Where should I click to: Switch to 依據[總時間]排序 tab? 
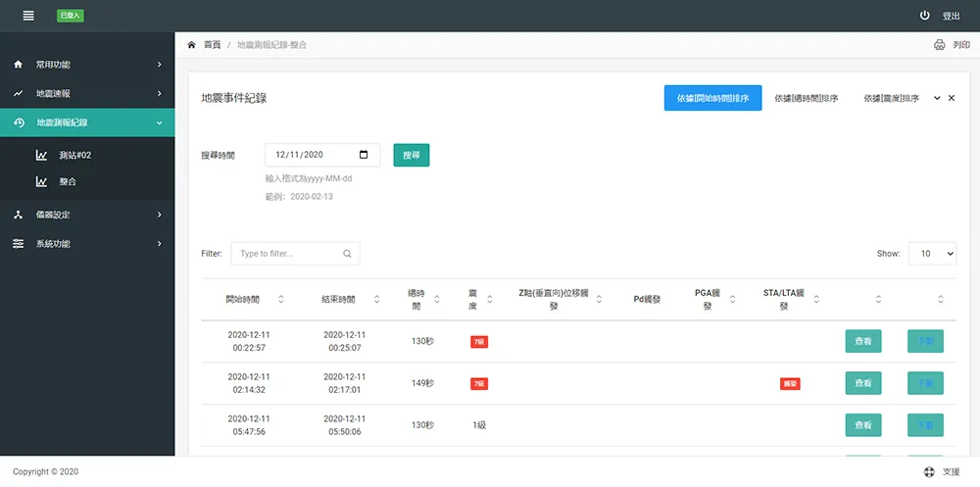806,98
